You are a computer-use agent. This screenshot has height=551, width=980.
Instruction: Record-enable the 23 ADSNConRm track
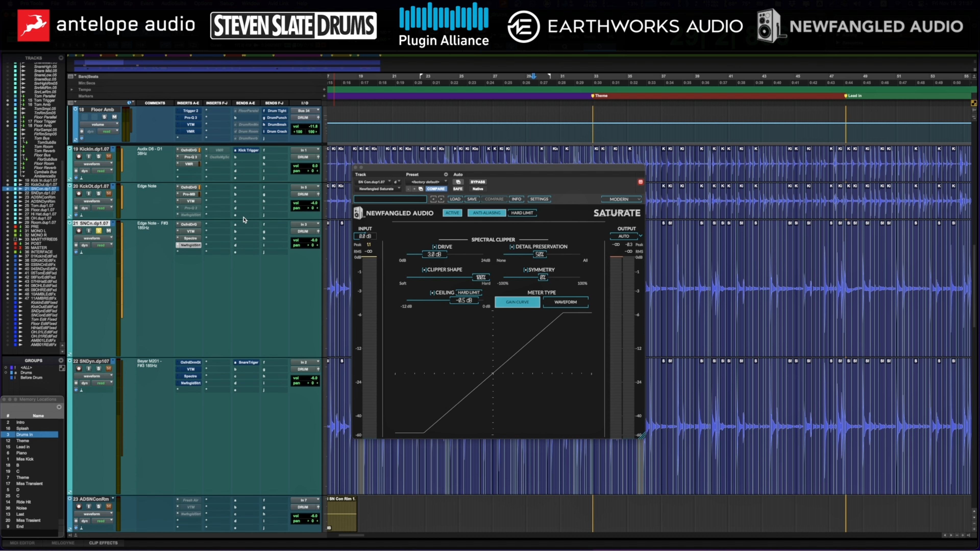point(79,506)
